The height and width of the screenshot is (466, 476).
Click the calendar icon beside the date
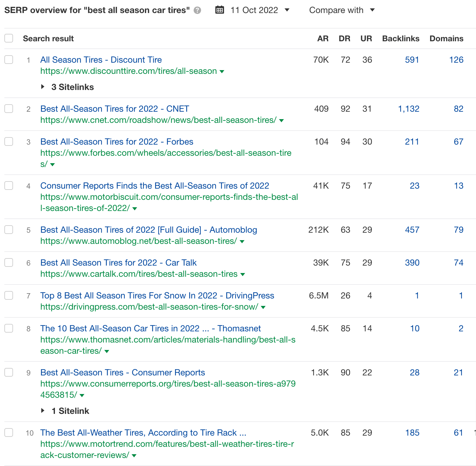click(x=220, y=10)
